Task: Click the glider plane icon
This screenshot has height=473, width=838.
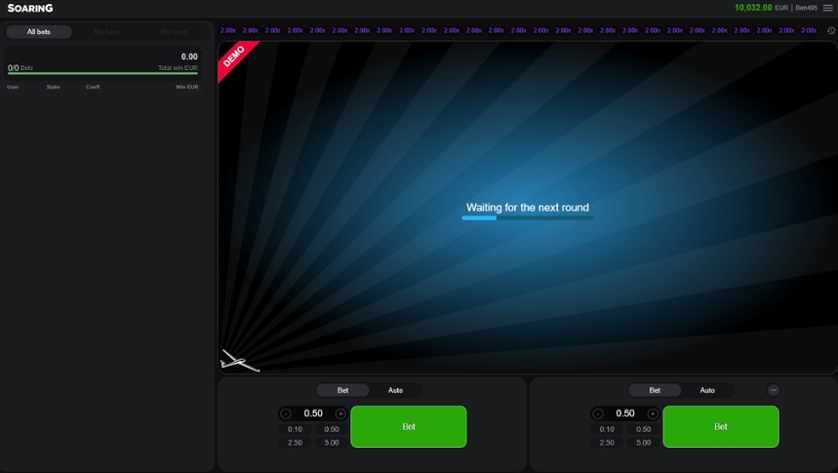Action: click(238, 360)
